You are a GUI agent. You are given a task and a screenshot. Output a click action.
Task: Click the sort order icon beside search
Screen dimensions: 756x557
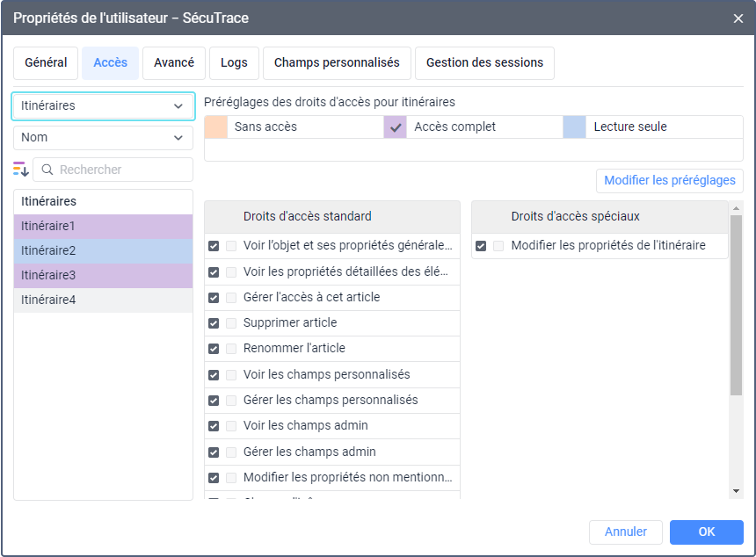click(x=21, y=170)
